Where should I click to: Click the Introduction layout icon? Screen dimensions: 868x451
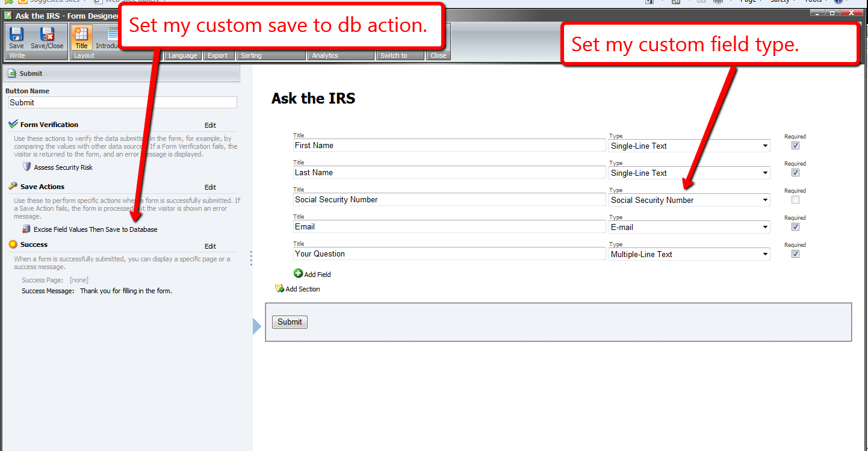click(x=111, y=35)
